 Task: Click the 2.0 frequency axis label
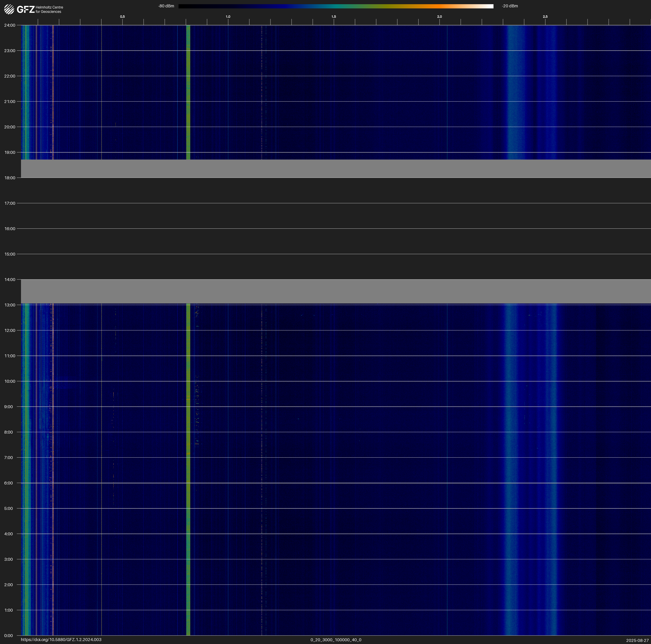439,17
